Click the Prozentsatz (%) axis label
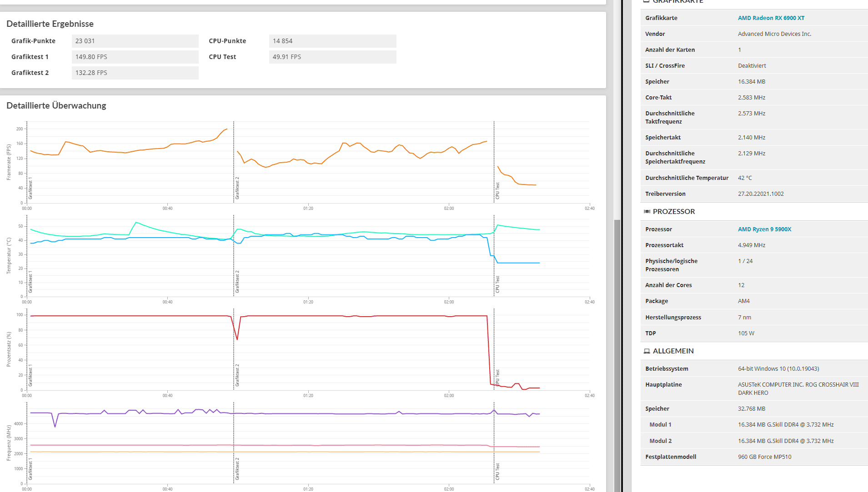Screen dimensions: 868x492 (9, 349)
